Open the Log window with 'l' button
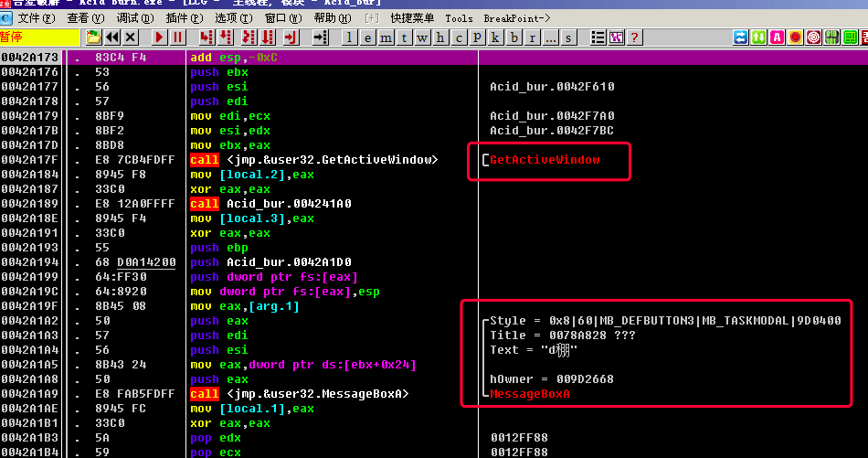The height and width of the screenshot is (458, 868). tap(349, 37)
